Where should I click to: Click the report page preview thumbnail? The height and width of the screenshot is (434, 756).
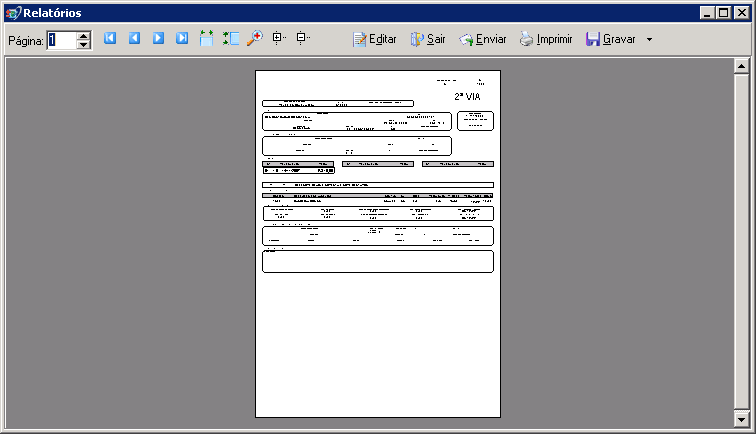click(x=378, y=244)
